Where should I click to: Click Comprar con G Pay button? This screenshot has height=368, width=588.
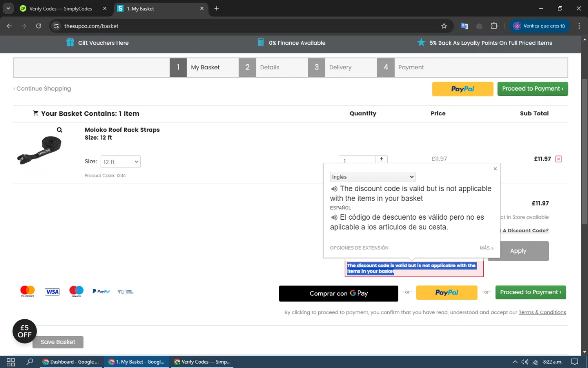339,293
